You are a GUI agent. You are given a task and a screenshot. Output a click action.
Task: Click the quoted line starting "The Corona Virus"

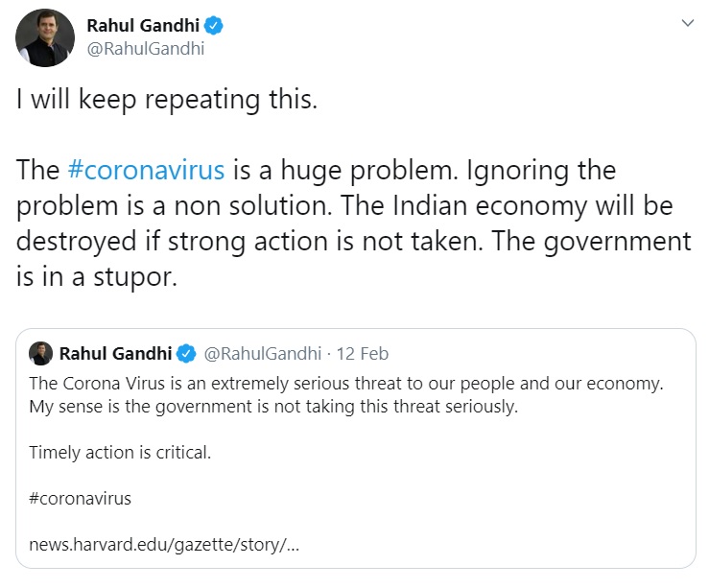(x=346, y=383)
